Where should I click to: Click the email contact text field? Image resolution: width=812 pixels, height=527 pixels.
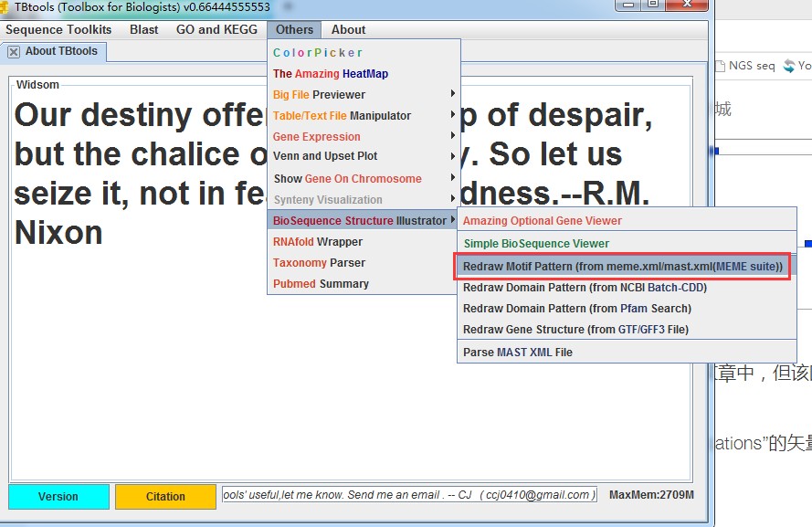pyautogui.click(x=409, y=495)
